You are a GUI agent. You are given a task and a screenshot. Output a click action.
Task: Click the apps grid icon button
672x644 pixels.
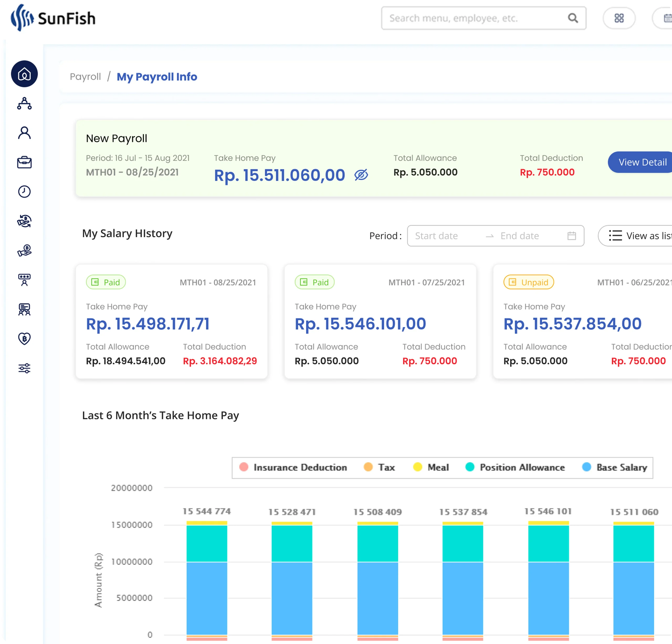tap(619, 18)
